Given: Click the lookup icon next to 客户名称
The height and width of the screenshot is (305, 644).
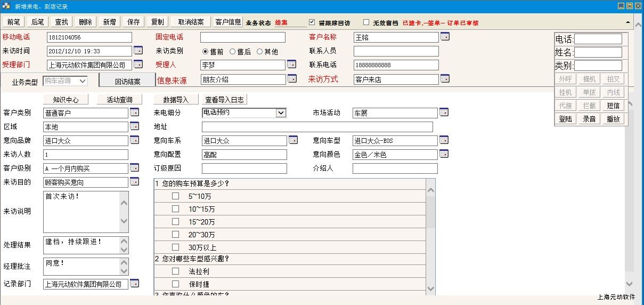Looking at the screenshot, I should [445, 37].
